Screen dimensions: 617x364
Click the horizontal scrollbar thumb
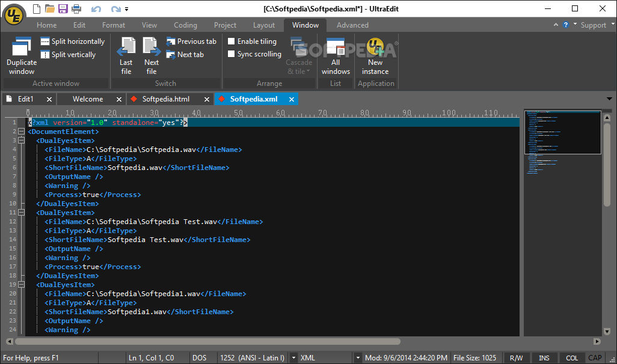click(x=207, y=342)
